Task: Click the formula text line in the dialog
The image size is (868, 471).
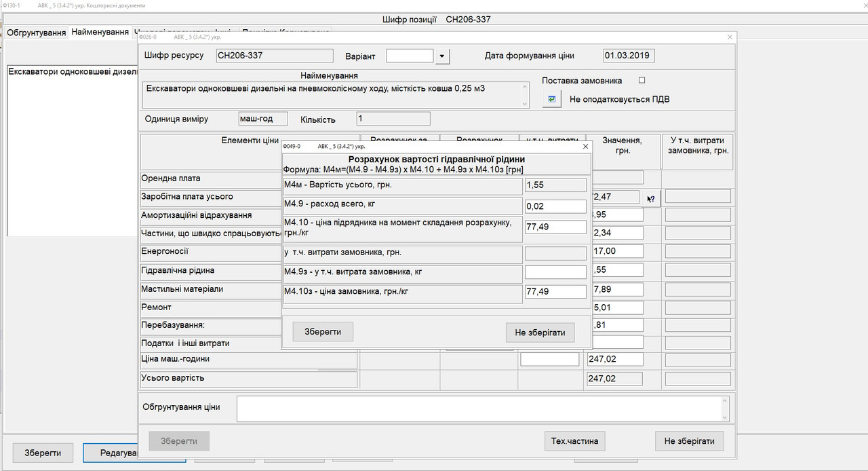Action: 403,169
